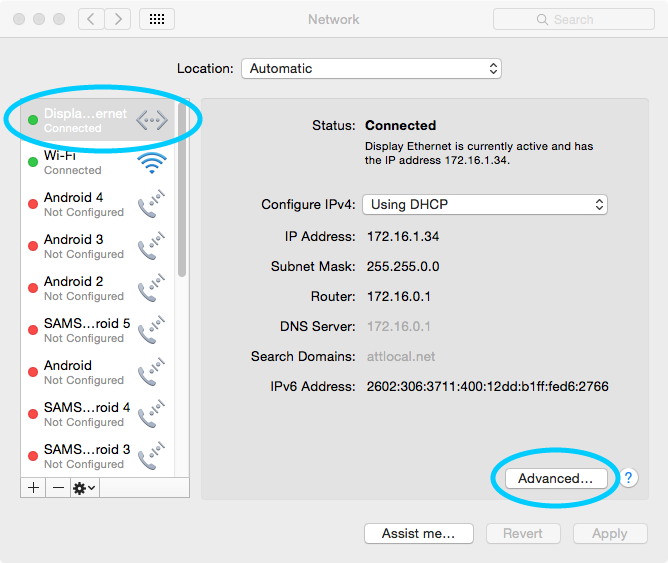This screenshot has width=668, height=563.
Task: Click the Network window title
Action: pyautogui.click(x=334, y=20)
